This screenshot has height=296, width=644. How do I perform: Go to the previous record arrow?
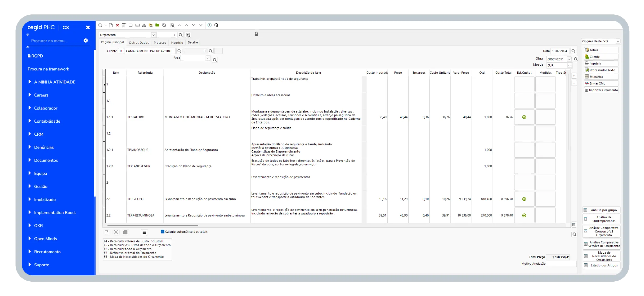[x=187, y=25]
